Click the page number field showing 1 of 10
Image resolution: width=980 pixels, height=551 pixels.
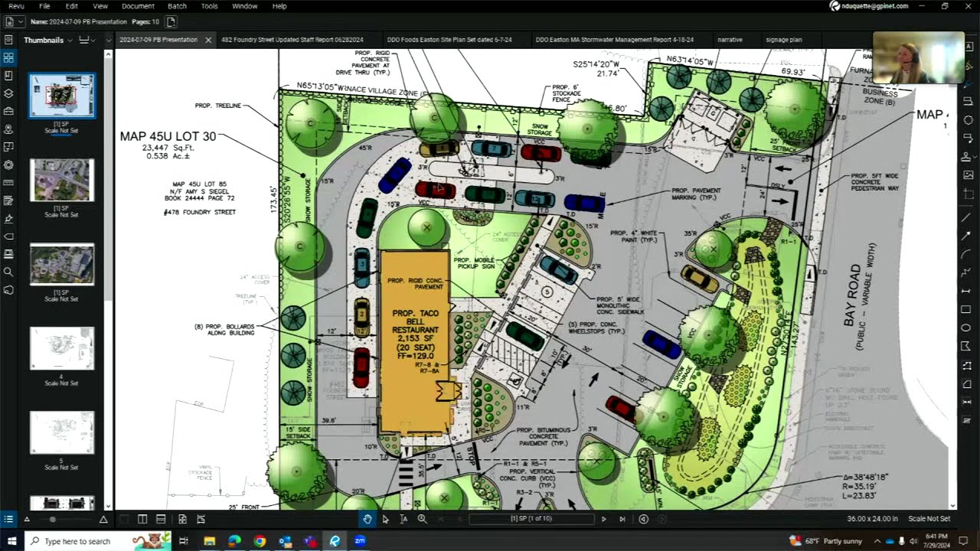point(530,519)
